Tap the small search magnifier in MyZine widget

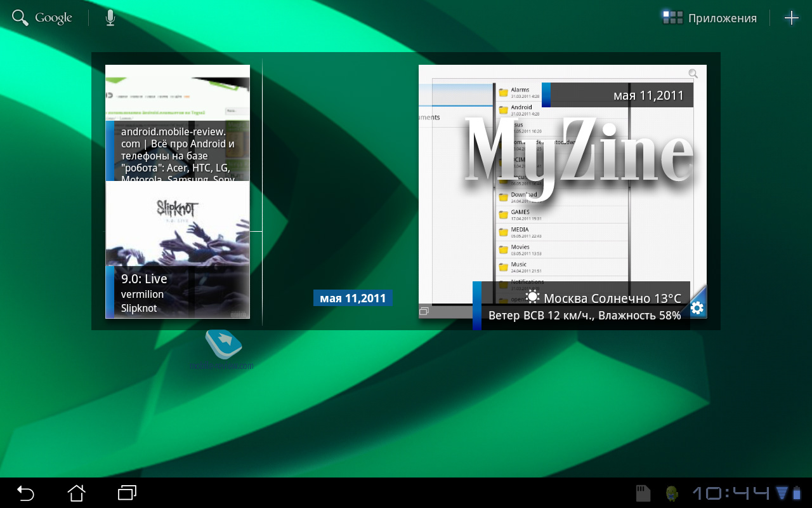point(693,74)
